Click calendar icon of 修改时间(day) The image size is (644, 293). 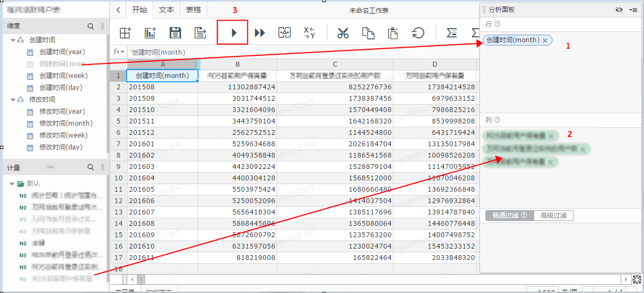[30, 147]
